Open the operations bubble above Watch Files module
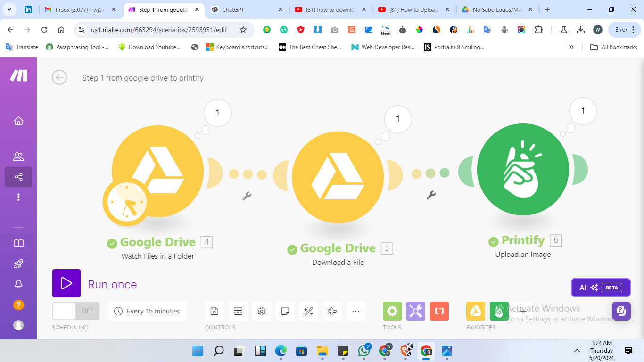The height and width of the screenshot is (362, 644). click(x=218, y=113)
